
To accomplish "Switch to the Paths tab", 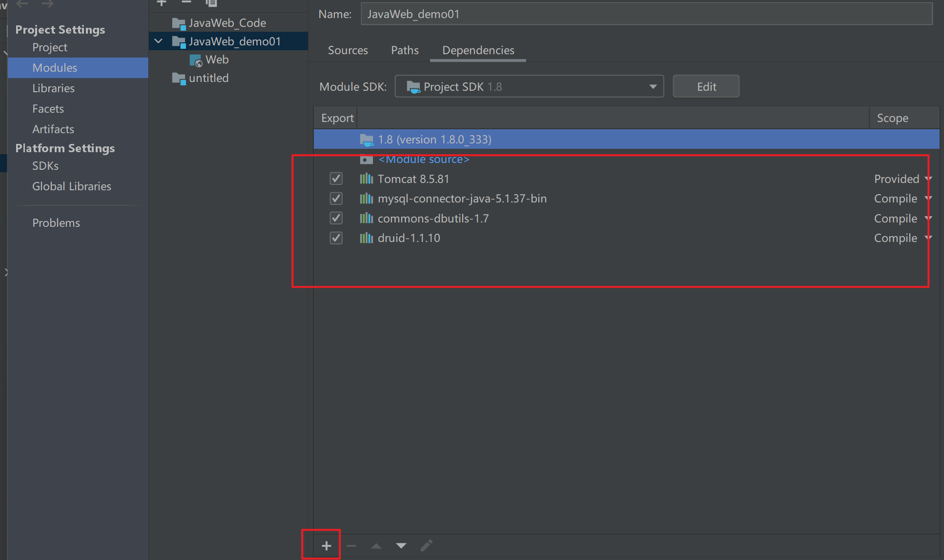I will (405, 50).
